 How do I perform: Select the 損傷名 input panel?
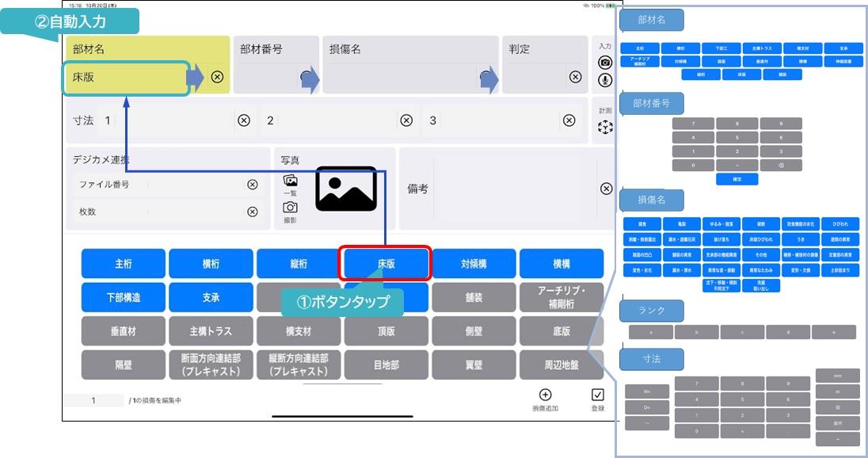point(409,65)
